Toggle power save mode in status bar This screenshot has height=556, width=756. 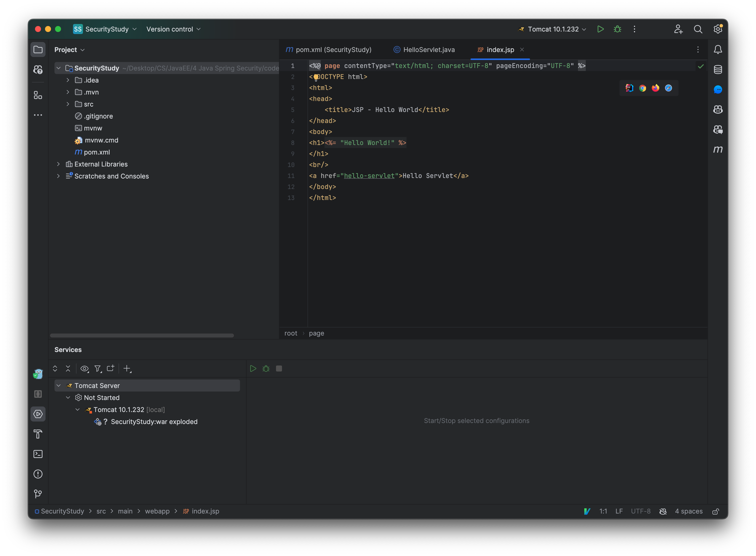point(663,511)
